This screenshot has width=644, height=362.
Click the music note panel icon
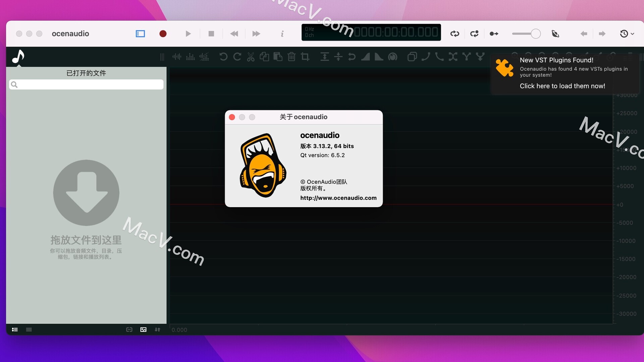pos(18,56)
